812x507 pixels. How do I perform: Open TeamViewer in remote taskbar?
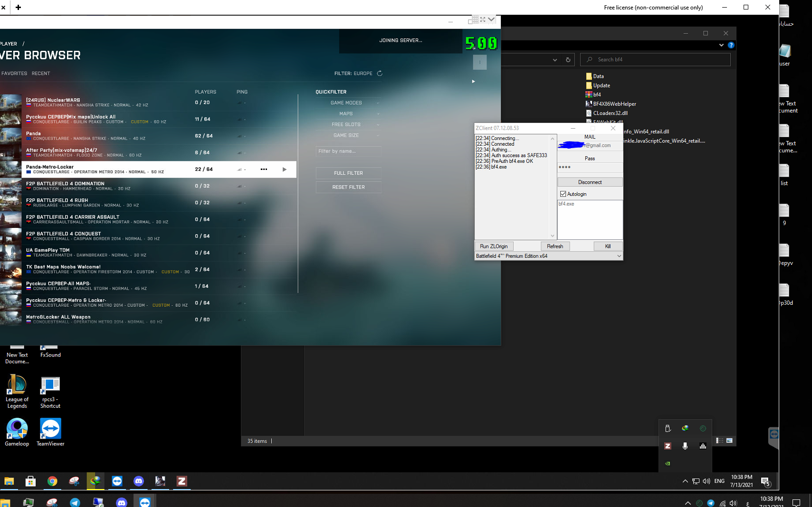[x=117, y=481]
